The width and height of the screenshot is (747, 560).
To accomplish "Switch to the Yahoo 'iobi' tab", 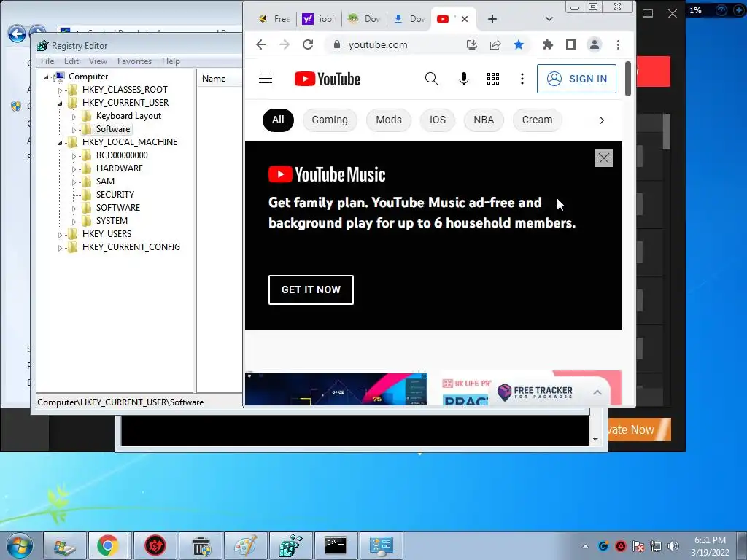I will [319, 19].
